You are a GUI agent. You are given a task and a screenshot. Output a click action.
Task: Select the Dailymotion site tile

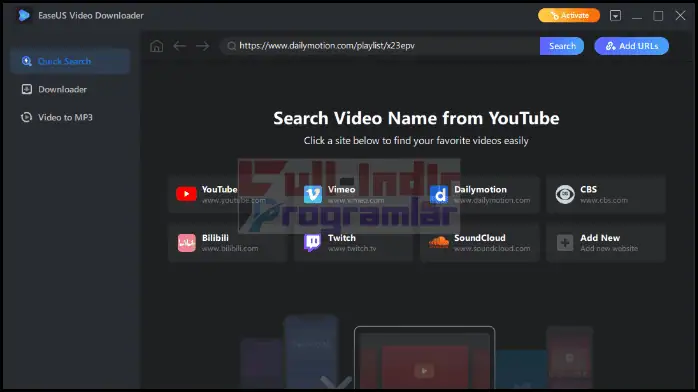tap(480, 194)
